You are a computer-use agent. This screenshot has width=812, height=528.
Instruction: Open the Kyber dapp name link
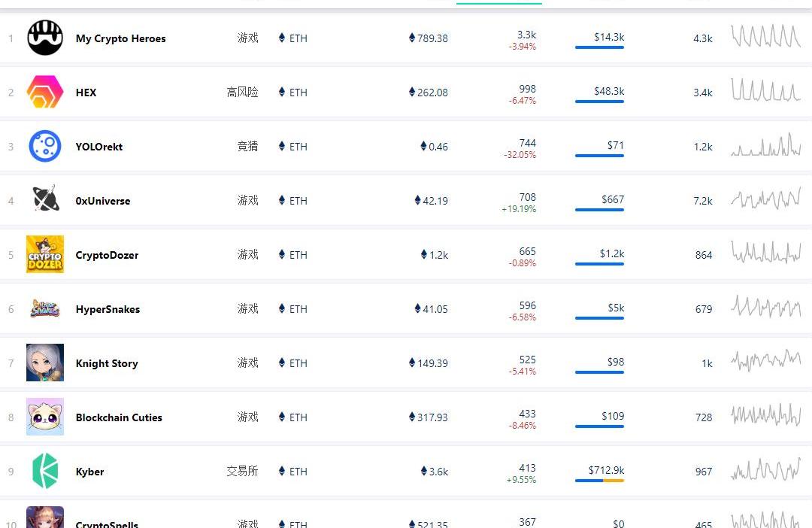89,472
